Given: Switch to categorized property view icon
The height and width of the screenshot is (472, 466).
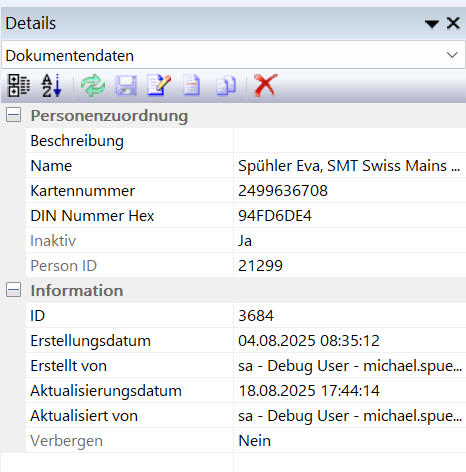Looking at the screenshot, I should click(19, 86).
